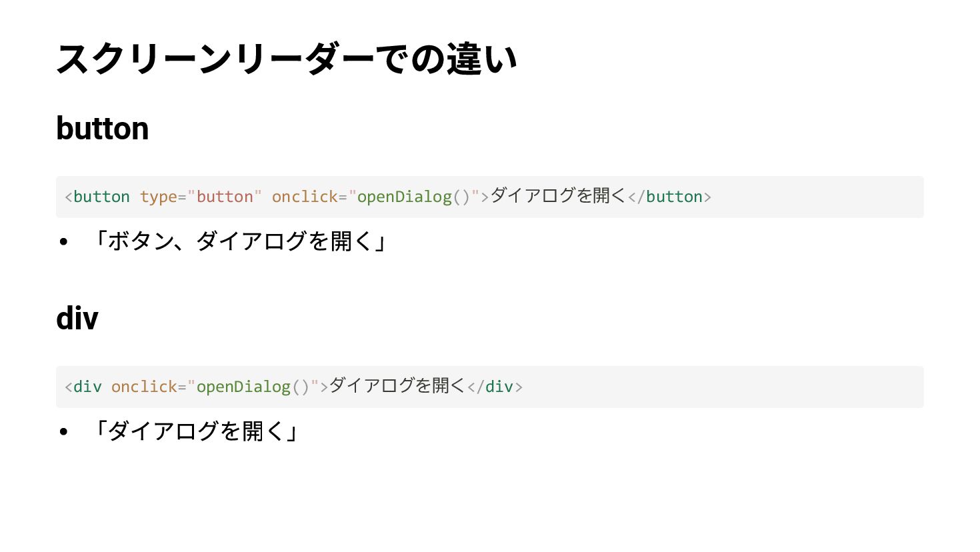The width and height of the screenshot is (980, 552).
Task: Click the closing </button> tag
Action: [x=669, y=197]
